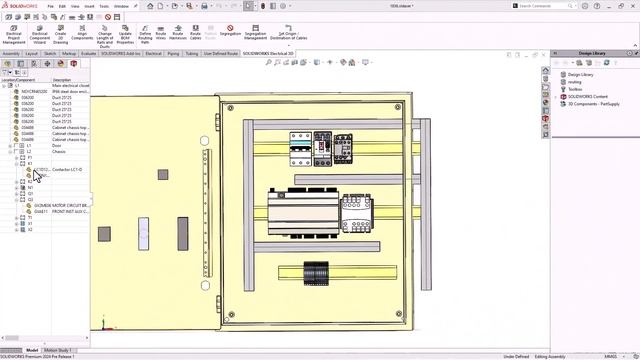Pin the Design Library task pane
640x360 pixels.
point(636,53)
